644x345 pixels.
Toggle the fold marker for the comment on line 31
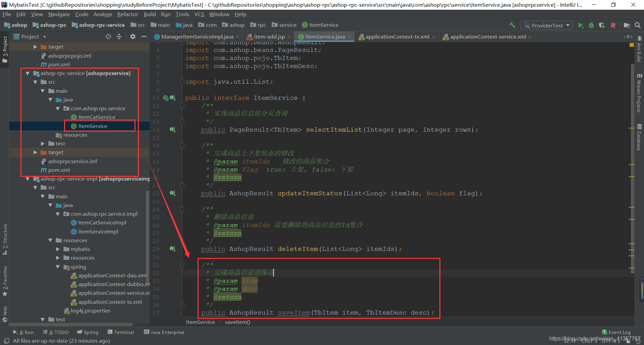[x=182, y=265]
